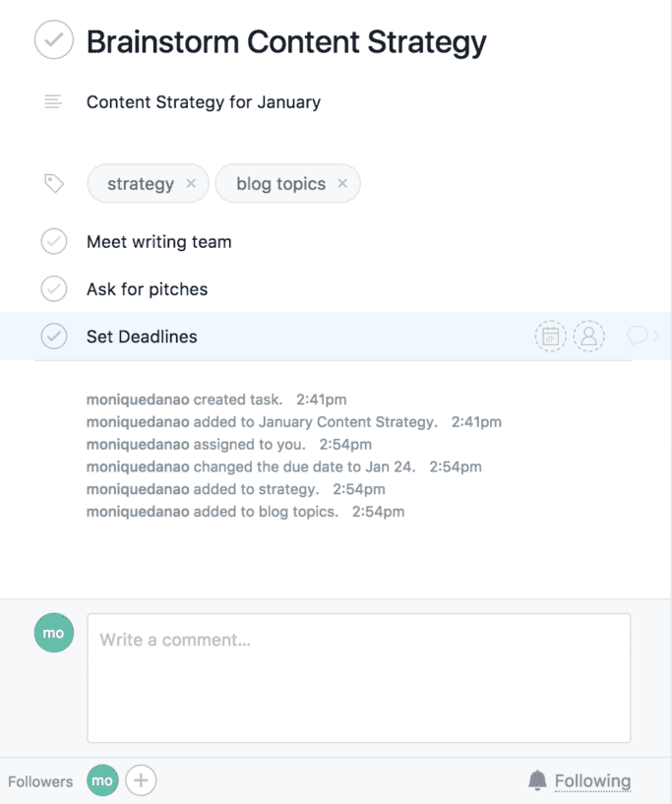This screenshot has height=804, width=672.
Task: Remove the blog topics tag
Action: tap(341, 183)
